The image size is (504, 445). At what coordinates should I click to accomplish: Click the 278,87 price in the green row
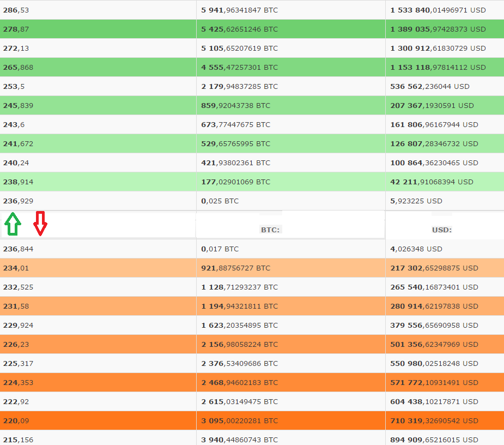(16, 29)
